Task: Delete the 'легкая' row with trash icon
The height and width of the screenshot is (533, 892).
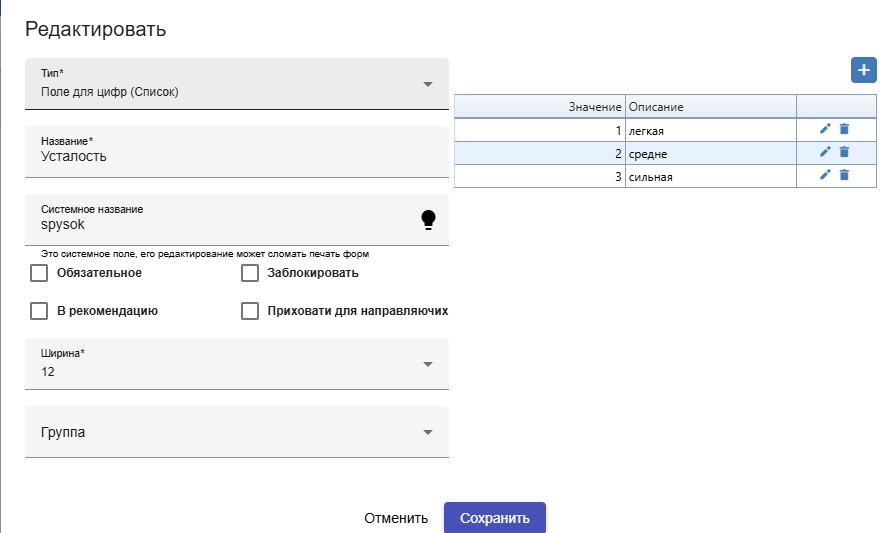Action: (844, 129)
